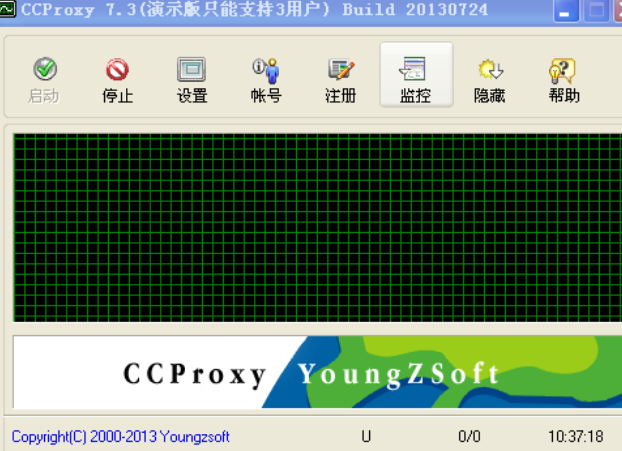Image resolution: width=622 pixels, height=451 pixels.
Task: Click the U indicator in status bar
Action: [366, 437]
